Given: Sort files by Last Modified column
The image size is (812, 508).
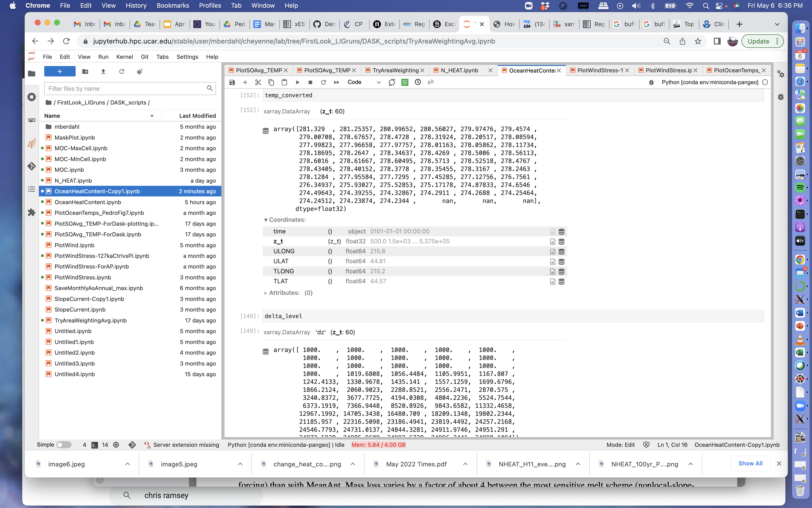Looking at the screenshot, I should pyautogui.click(x=192, y=116).
